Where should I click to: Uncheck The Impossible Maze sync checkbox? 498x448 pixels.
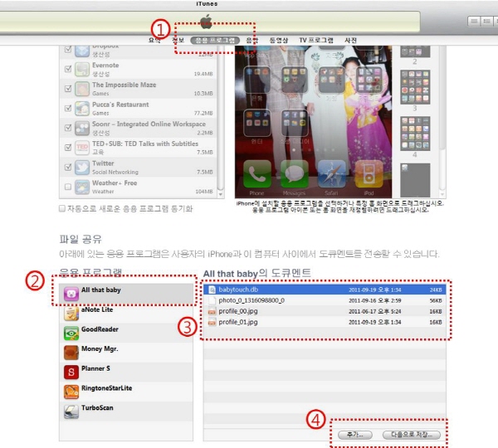pos(68,88)
